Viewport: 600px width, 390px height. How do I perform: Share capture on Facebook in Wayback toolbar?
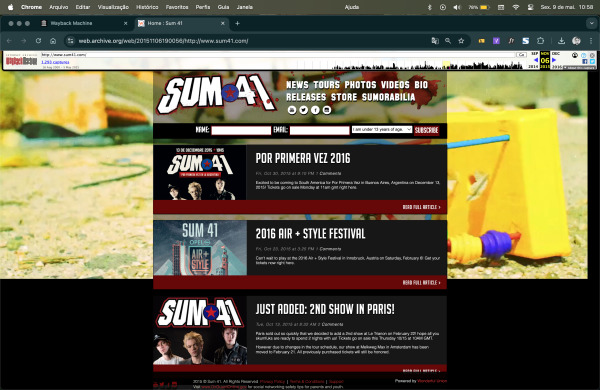(585, 61)
